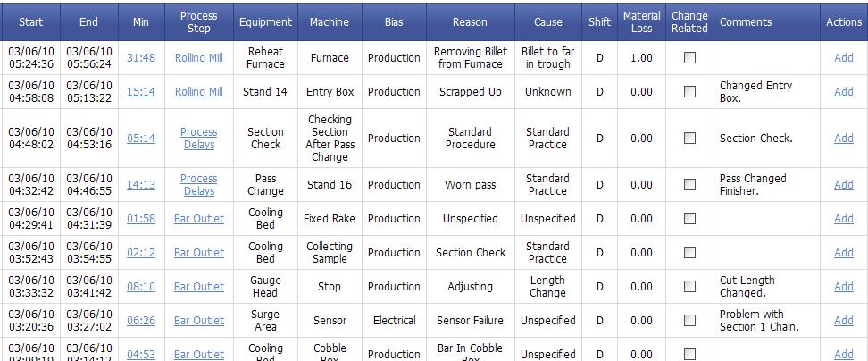Image resolution: width=868 pixels, height=361 pixels.
Task: Tick Change Related checkbox for Scrapped Up row
Action: 689,91
